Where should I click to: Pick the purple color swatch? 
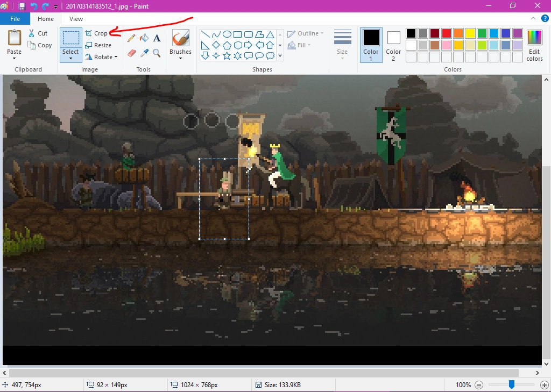coord(517,33)
